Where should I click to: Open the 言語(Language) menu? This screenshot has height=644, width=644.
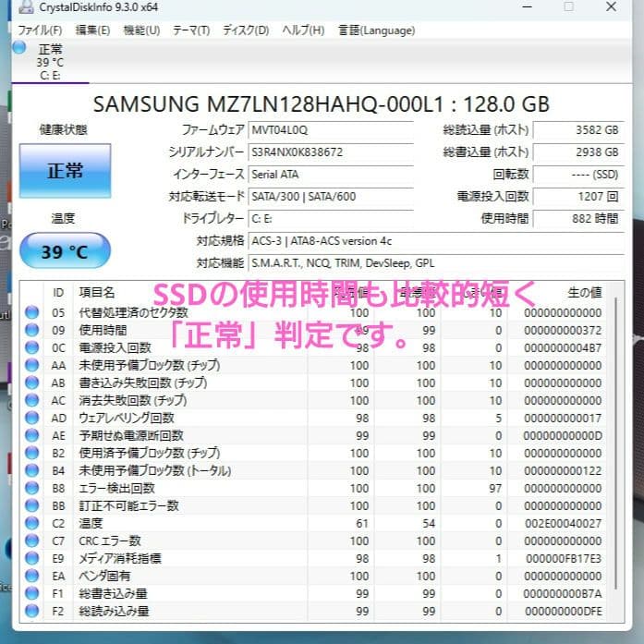tap(377, 30)
